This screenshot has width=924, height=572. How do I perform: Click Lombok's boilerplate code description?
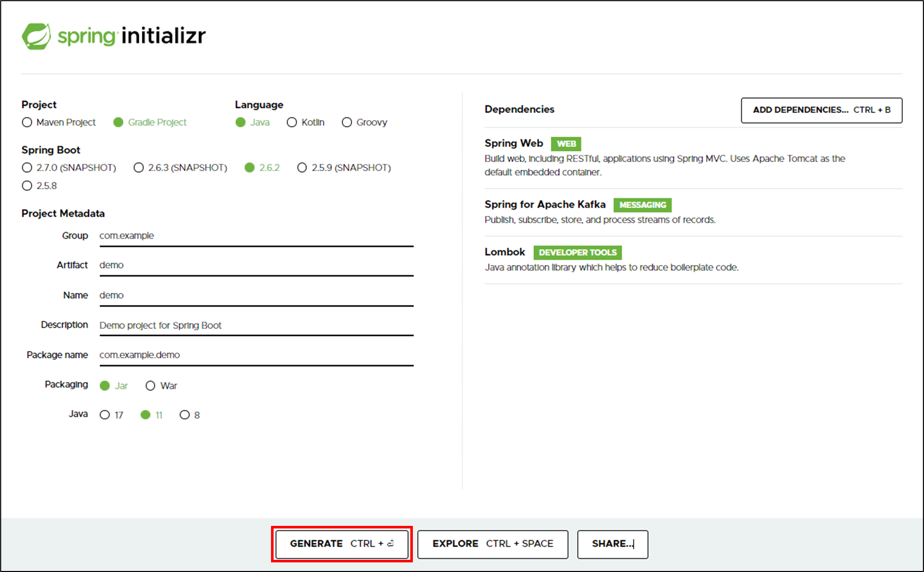pos(611,268)
